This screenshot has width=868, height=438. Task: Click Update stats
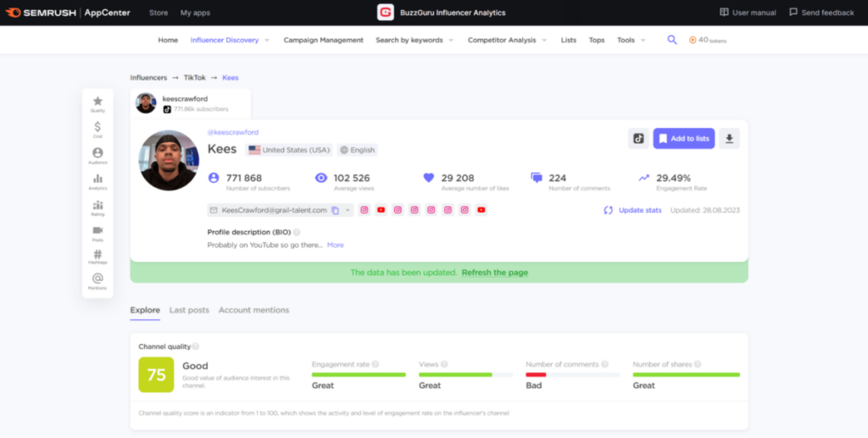[640, 210]
